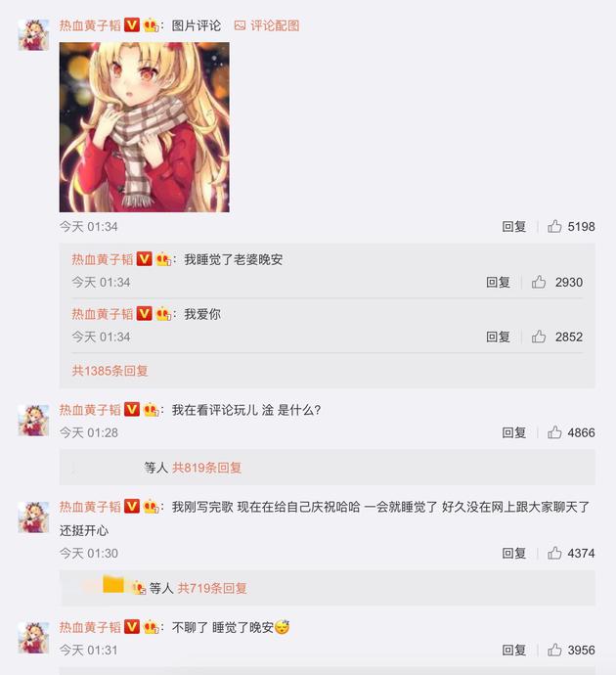Open 热血黄子韬 username on top comment
This screenshot has height=675, width=616.
pyautogui.click(x=90, y=25)
